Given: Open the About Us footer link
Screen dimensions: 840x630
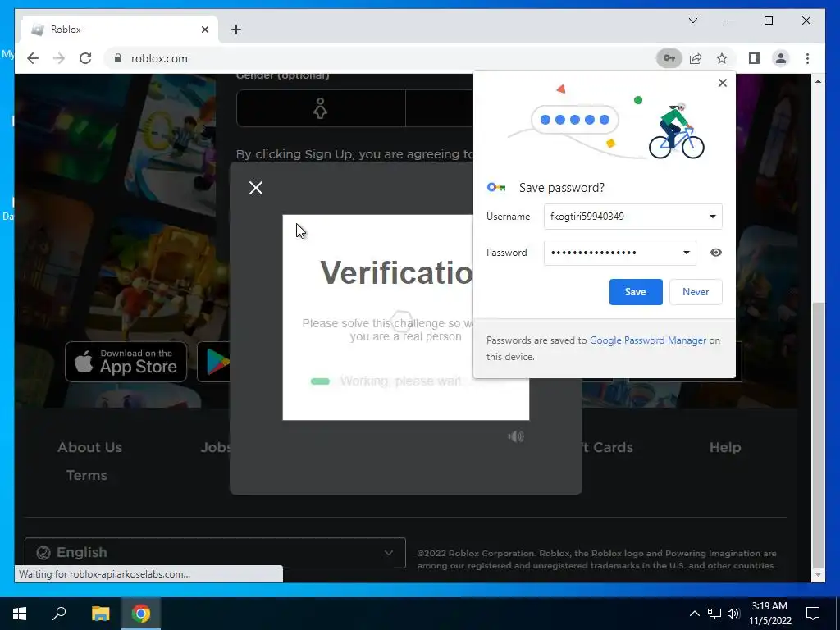Looking at the screenshot, I should pyautogui.click(x=90, y=447).
